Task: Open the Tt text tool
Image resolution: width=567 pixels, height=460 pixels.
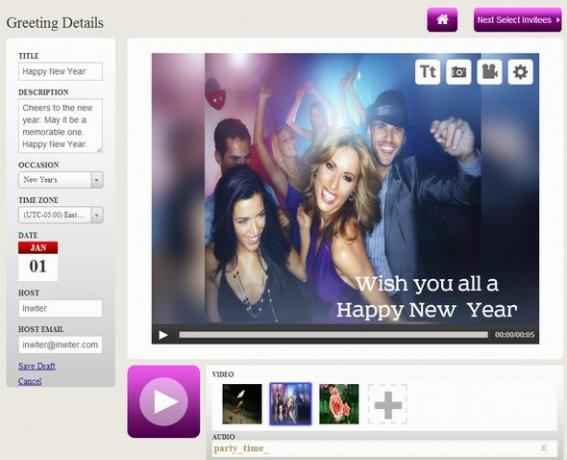Action: coord(428,72)
